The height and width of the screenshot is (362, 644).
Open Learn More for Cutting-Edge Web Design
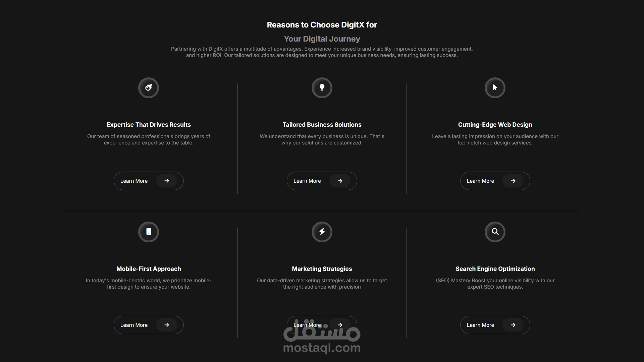pos(480,181)
